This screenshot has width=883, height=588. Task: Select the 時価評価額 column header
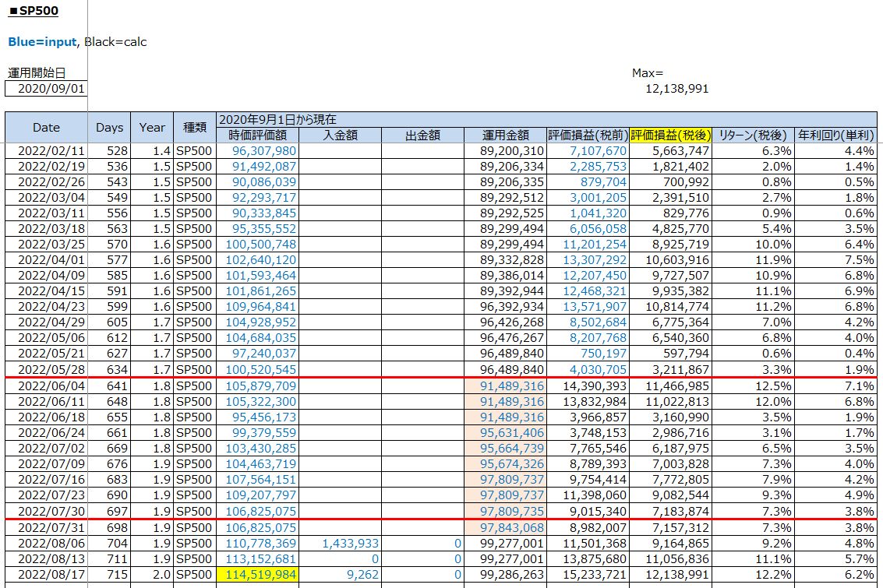(x=257, y=136)
